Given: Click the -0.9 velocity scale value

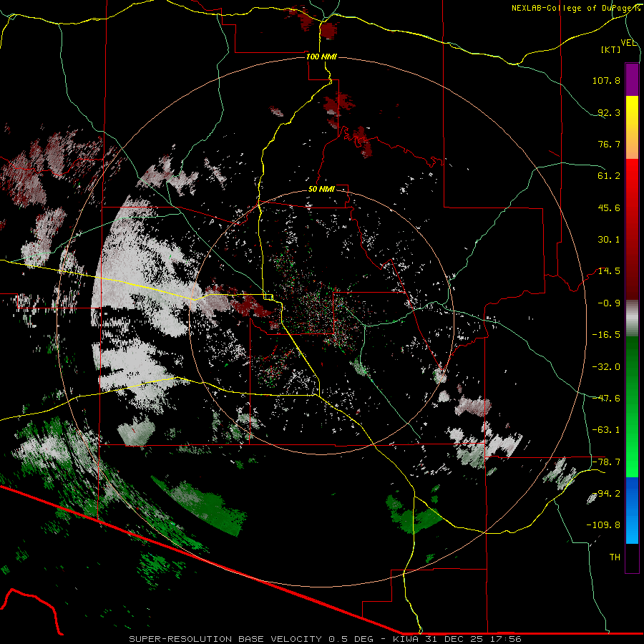Looking at the screenshot, I should pyautogui.click(x=609, y=303).
